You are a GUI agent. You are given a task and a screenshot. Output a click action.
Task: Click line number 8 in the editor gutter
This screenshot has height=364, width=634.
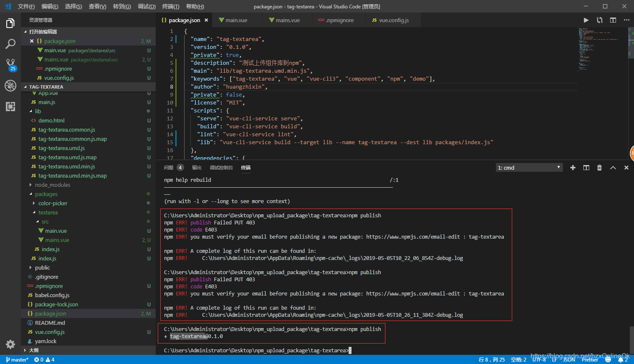coord(172,87)
